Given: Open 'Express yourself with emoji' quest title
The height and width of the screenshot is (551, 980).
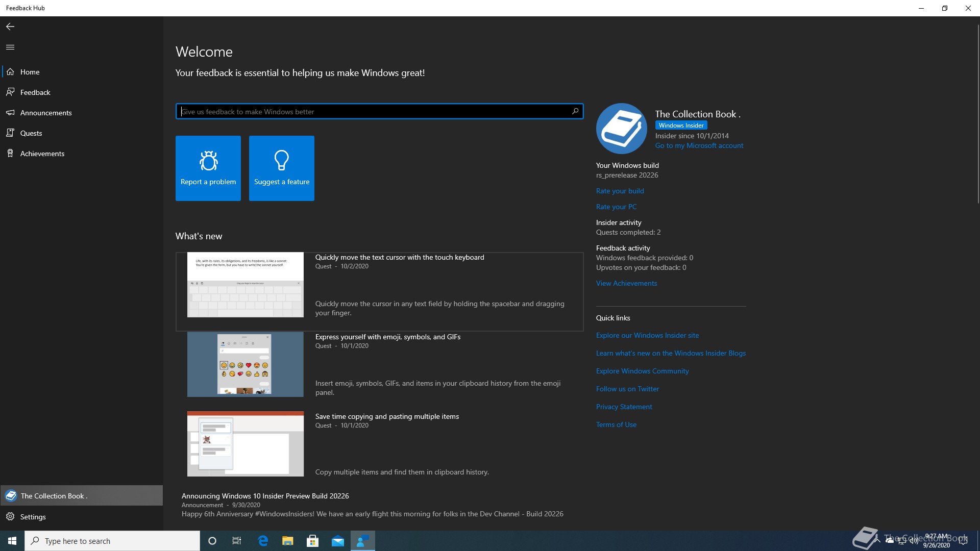Looking at the screenshot, I should coord(388,337).
